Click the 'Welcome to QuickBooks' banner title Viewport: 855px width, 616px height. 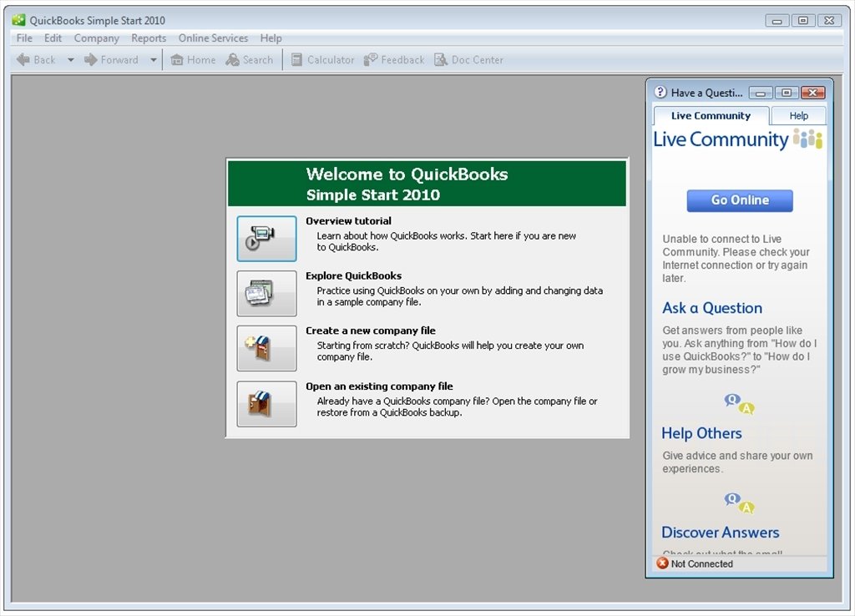[x=407, y=174]
